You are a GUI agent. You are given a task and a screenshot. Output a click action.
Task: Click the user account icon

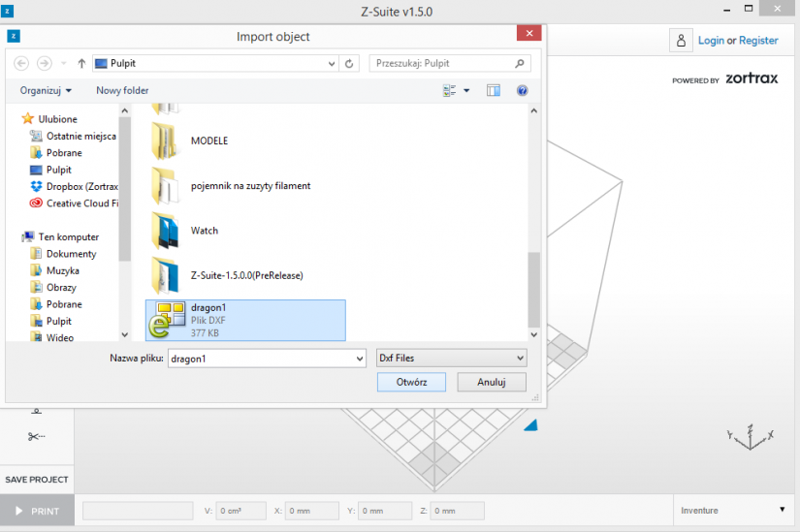pyautogui.click(x=681, y=41)
